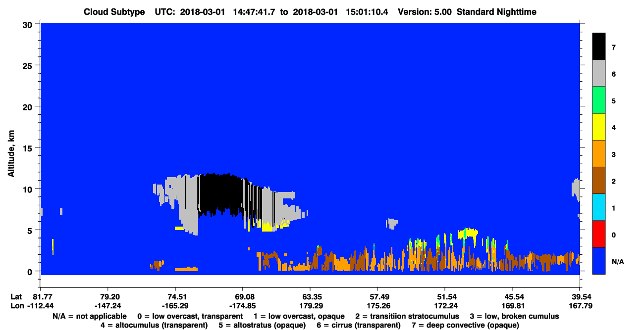Click legend text '2 = transitiion stratocumulus'
Viewport: 644px width, 330px height.
click(407, 316)
